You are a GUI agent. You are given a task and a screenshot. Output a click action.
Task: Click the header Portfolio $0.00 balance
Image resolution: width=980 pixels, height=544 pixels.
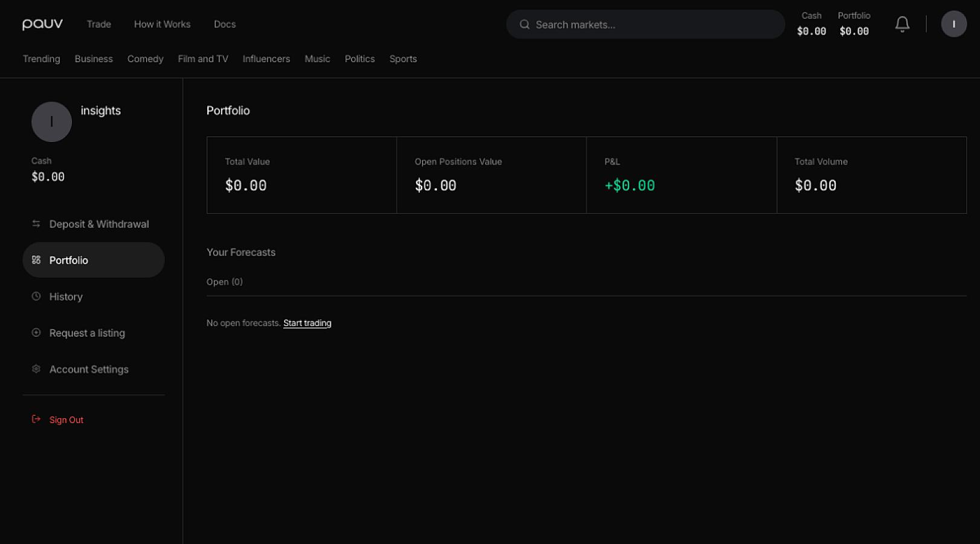pyautogui.click(x=854, y=24)
